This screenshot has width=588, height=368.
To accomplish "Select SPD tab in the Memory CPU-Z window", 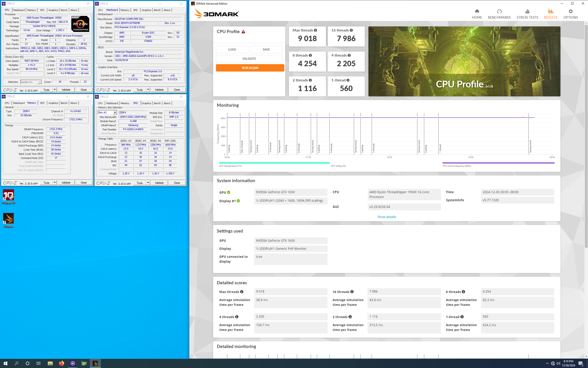I will tap(42, 103).
